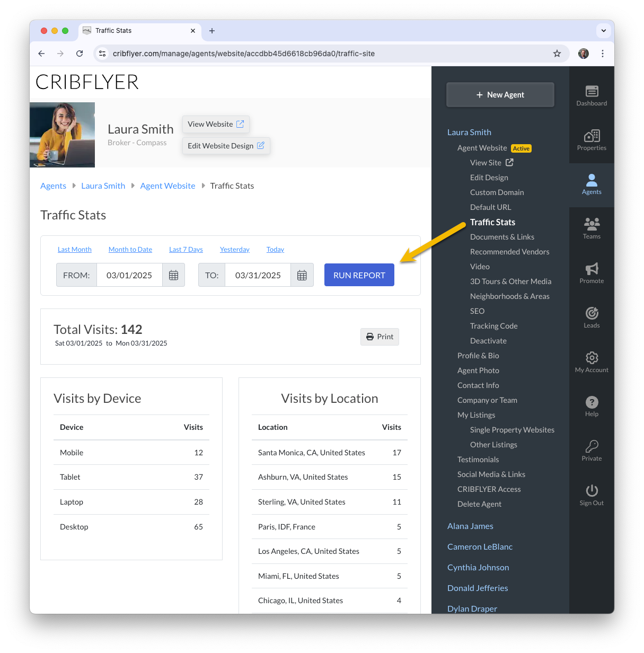This screenshot has width=644, height=653.
Task: Click the Print button
Action: click(380, 337)
